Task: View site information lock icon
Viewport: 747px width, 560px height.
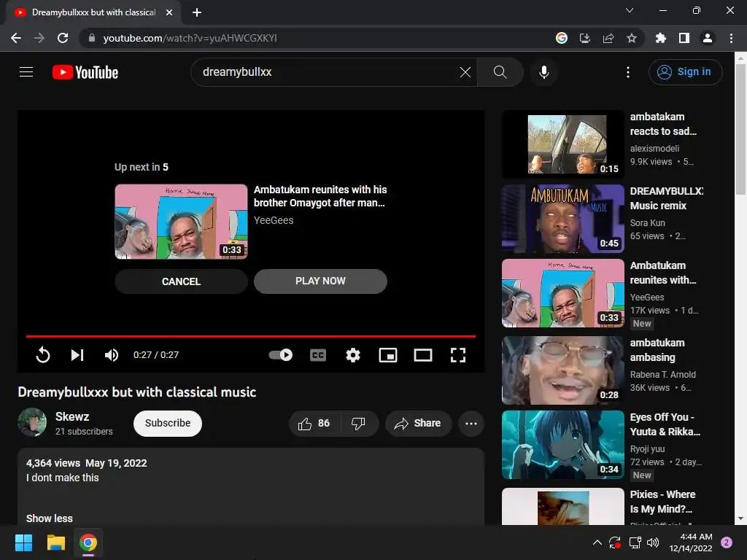Action: [x=92, y=38]
